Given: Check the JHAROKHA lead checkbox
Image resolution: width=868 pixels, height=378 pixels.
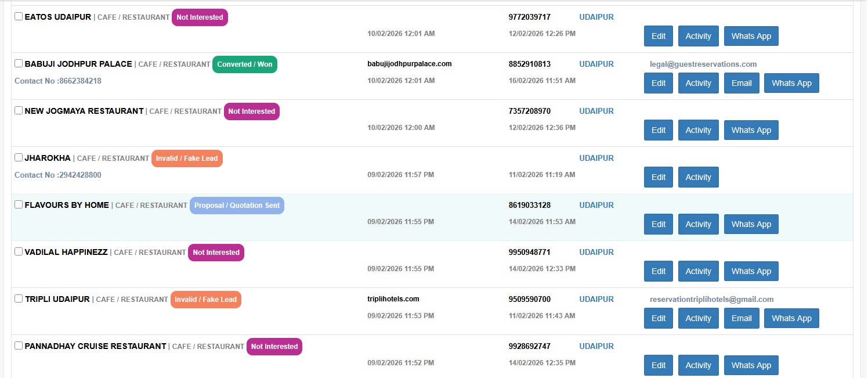Looking at the screenshot, I should click(19, 158).
